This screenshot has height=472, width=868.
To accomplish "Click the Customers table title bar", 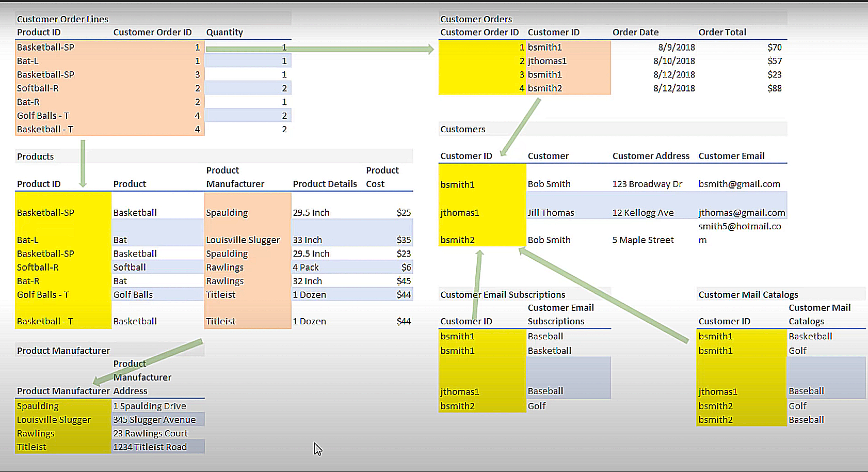I will click(463, 129).
